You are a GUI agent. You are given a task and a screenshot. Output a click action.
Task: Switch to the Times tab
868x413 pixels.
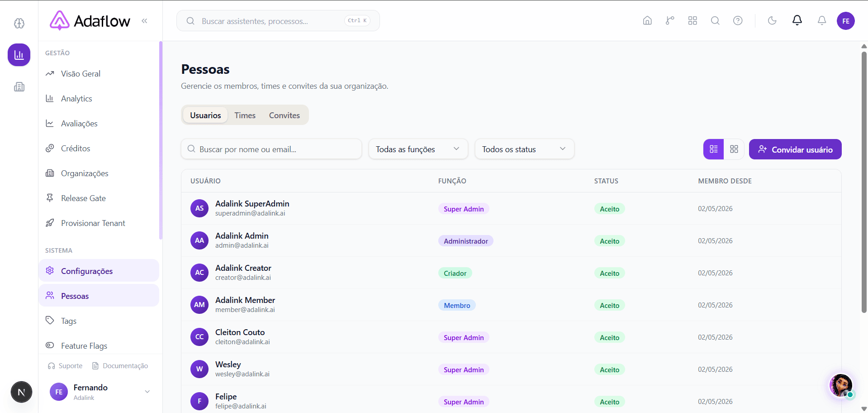tap(245, 115)
